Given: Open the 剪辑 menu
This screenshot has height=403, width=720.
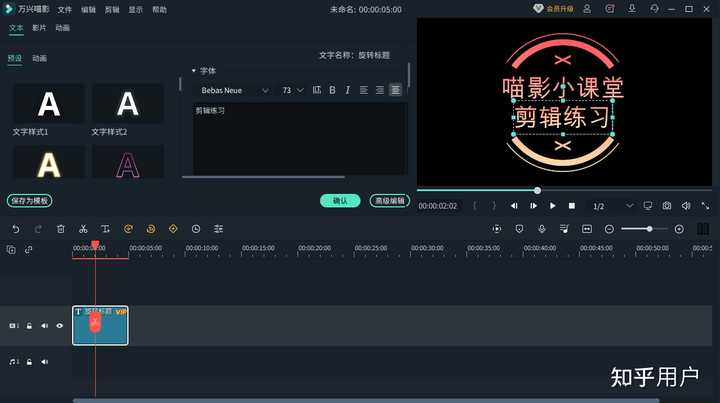Looking at the screenshot, I should (x=112, y=10).
